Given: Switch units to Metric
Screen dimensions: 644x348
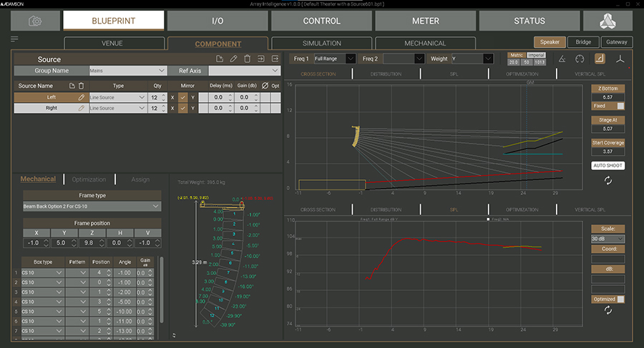Looking at the screenshot, I should point(517,55).
